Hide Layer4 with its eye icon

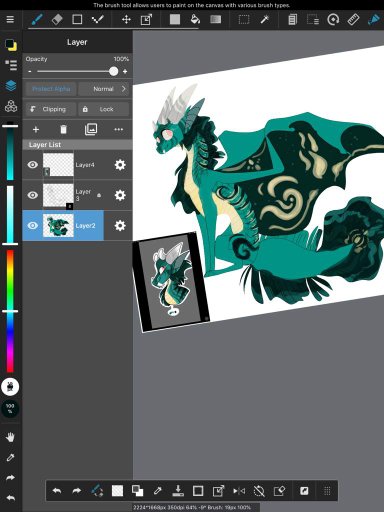pos(33,165)
